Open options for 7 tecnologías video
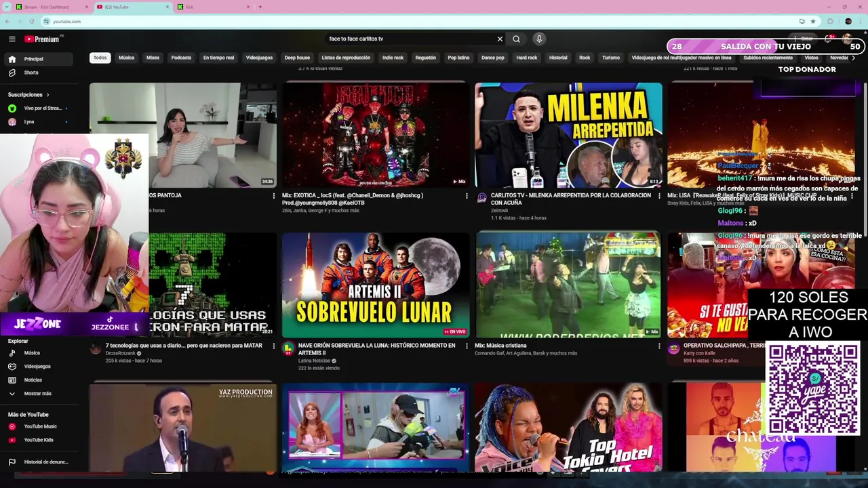This screenshot has height=488, width=868. click(x=274, y=346)
